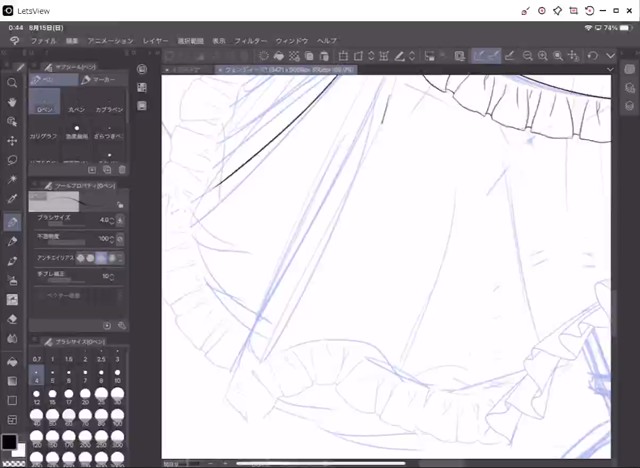Click the Fit to screen magnifier icon
This screenshot has width=640, height=468.
(558, 56)
